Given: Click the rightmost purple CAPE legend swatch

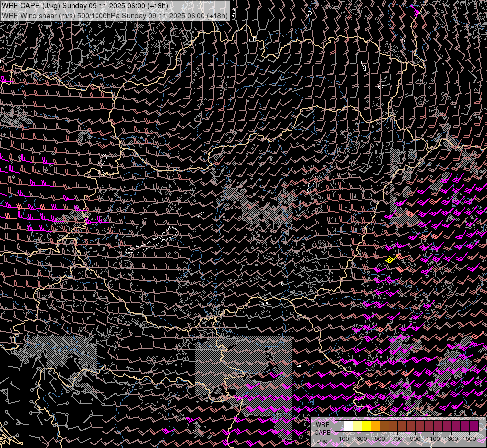Looking at the screenshot, I should click(x=474, y=426).
